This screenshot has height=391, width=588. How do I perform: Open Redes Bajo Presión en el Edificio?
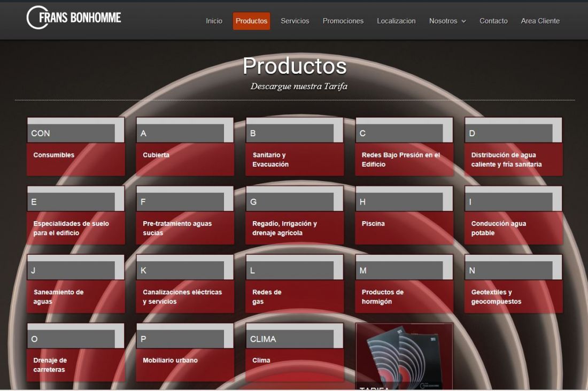click(404, 146)
